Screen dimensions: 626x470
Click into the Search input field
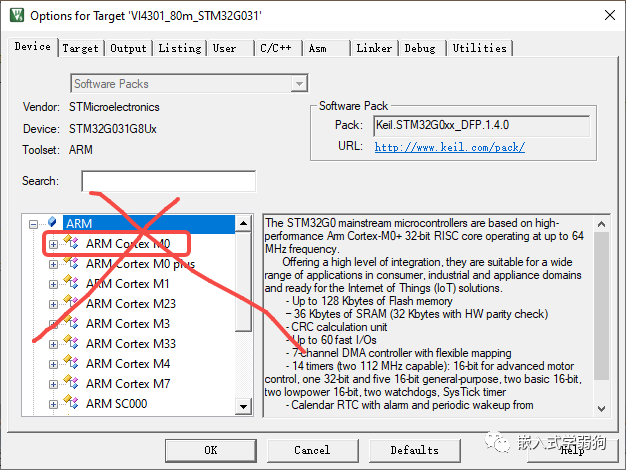[x=168, y=181]
